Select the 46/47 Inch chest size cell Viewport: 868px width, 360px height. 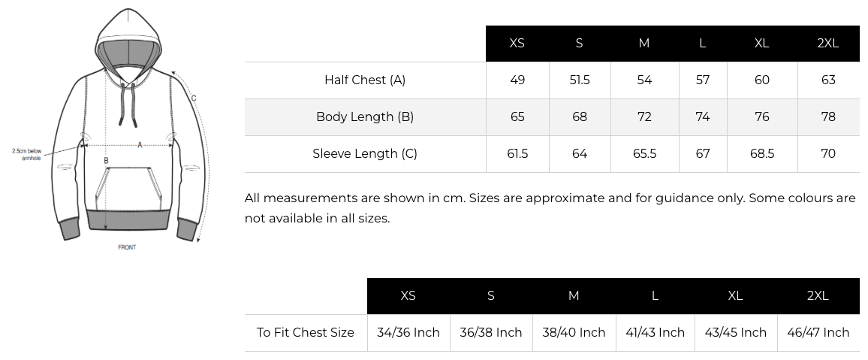(818, 332)
